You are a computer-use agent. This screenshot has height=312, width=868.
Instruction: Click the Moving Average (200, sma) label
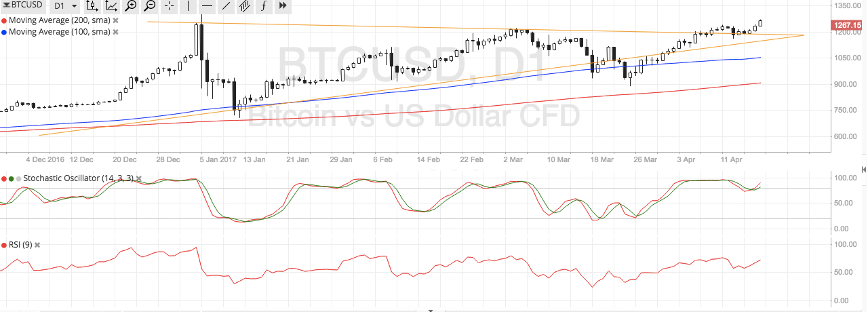point(60,20)
